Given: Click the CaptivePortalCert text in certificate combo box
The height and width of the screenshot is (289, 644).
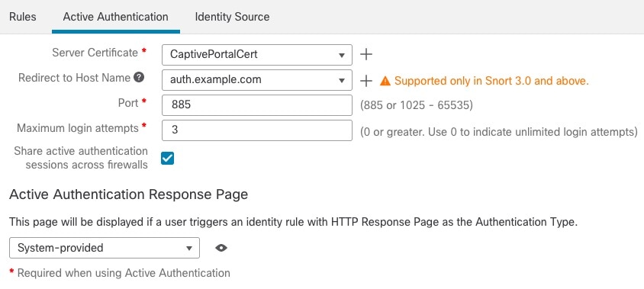Looking at the screenshot, I should tap(214, 55).
